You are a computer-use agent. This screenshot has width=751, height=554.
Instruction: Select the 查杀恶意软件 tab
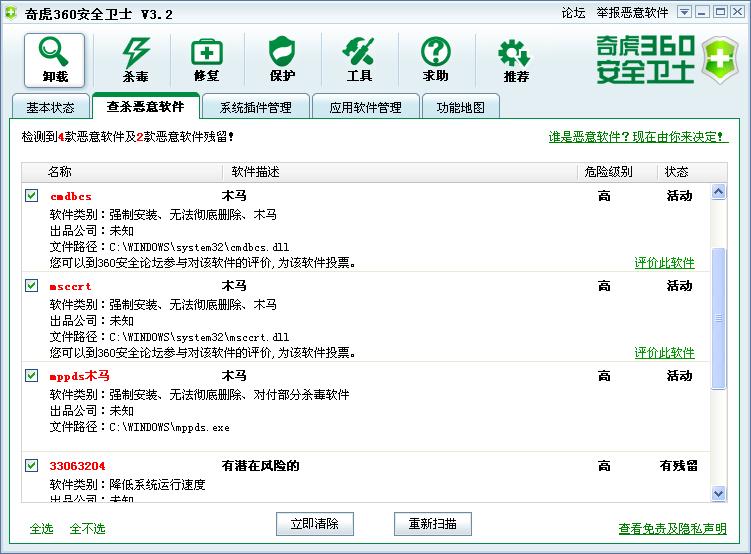click(146, 106)
